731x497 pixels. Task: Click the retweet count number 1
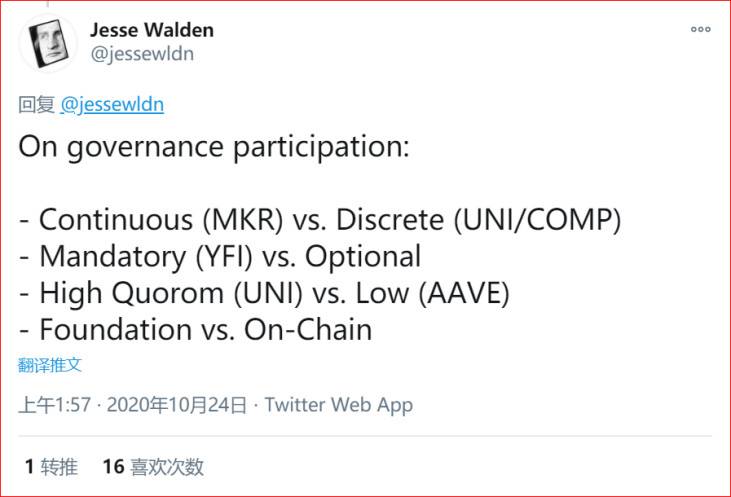(29, 467)
